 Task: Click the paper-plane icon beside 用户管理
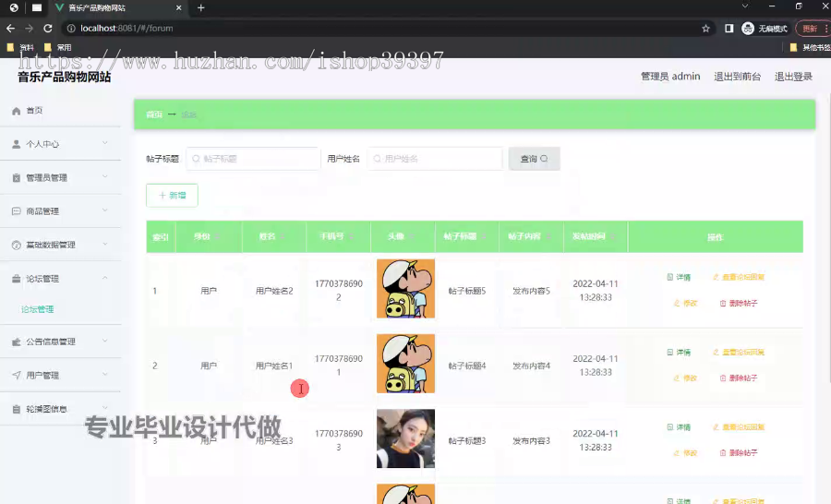pos(17,375)
